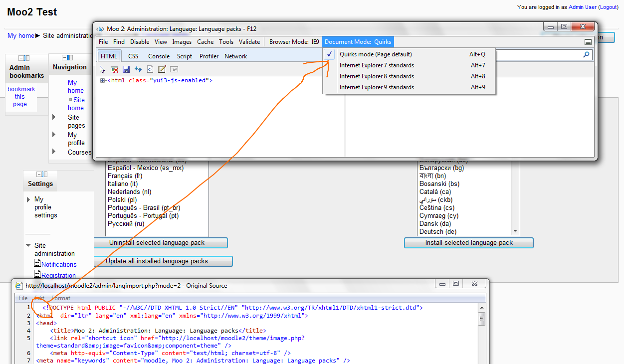Open Format menu in Original Source window
The width and height of the screenshot is (624, 364).
(61, 298)
